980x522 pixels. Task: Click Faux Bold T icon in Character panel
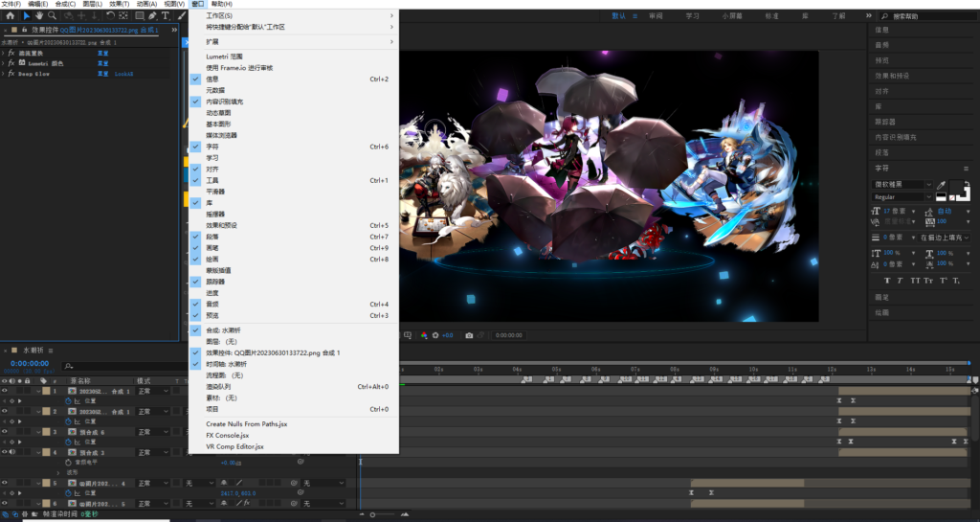pyautogui.click(x=887, y=281)
